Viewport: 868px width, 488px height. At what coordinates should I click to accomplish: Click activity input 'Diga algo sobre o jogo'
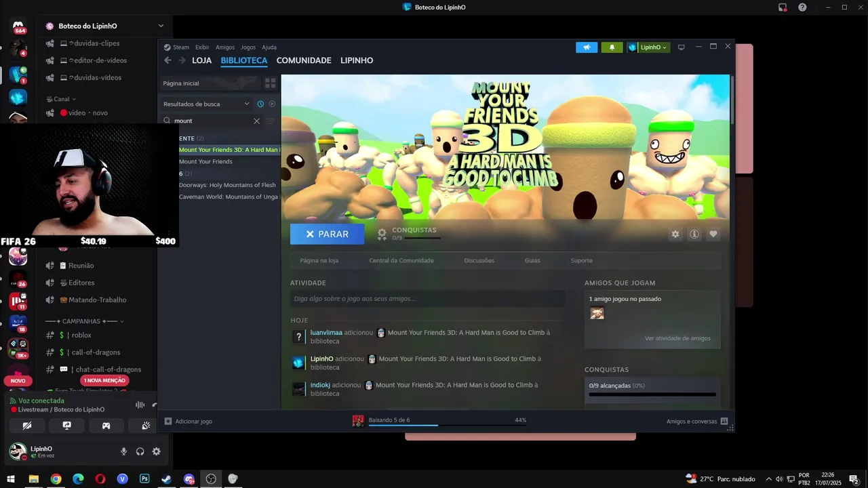click(427, 298)
